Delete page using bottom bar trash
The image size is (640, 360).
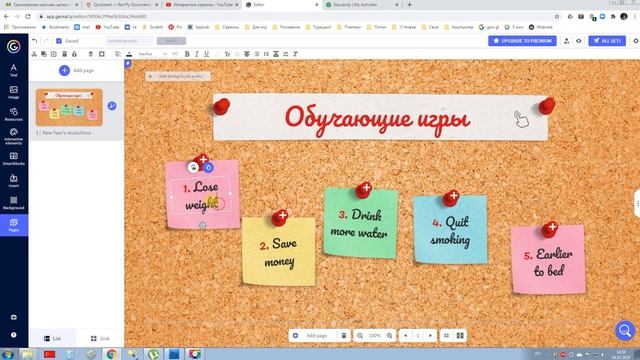[344, 336]
